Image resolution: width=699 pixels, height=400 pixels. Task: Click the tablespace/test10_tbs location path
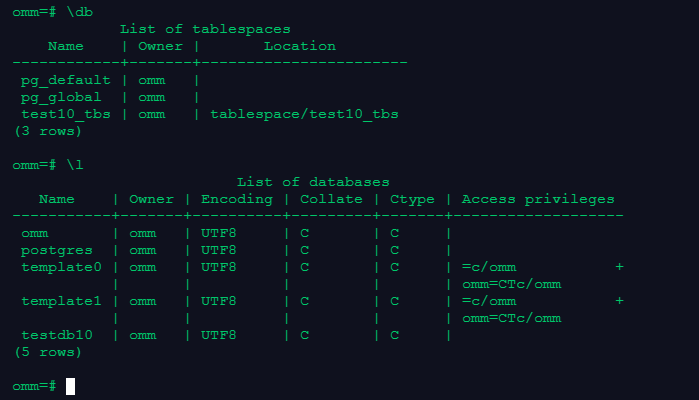tap(304, 114)
